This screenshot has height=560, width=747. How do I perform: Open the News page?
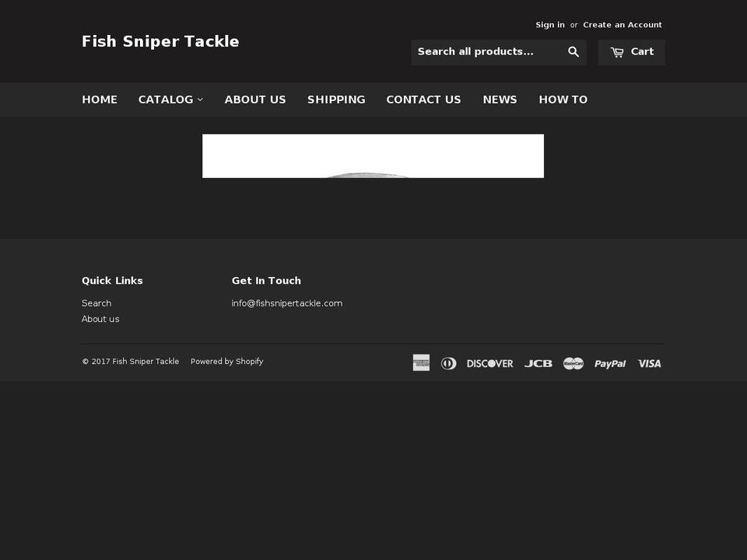(500, 100)
